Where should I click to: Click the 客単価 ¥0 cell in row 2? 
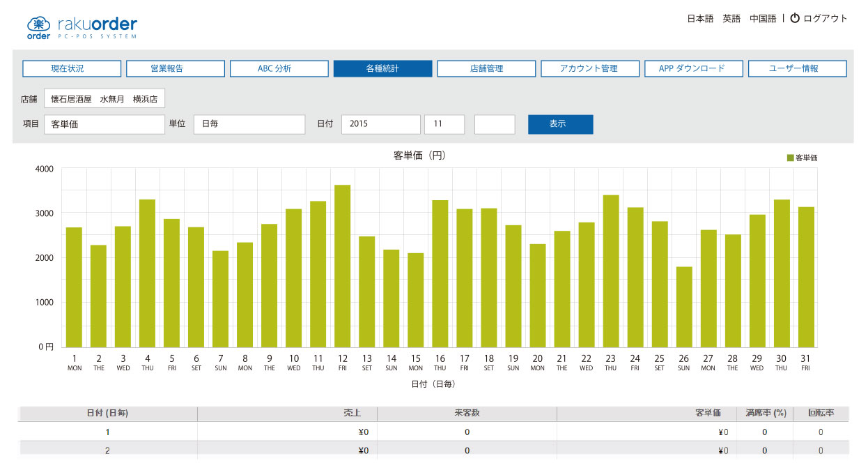coord(646,450)
